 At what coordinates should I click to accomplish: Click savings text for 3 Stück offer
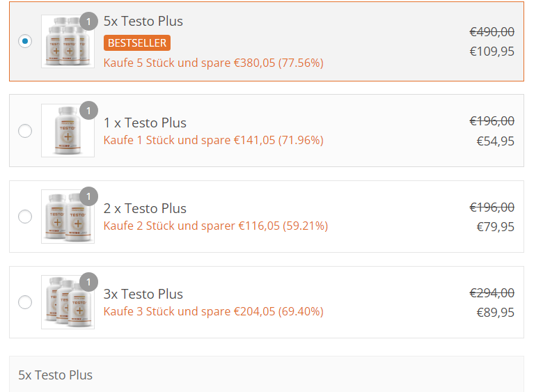(213, 311)
